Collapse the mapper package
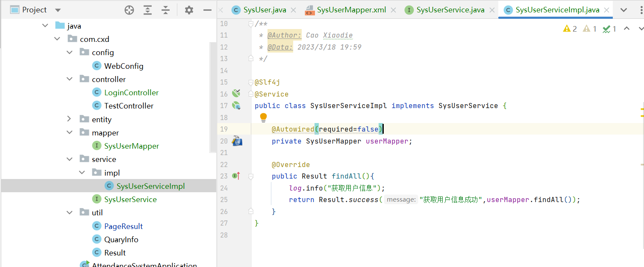Screen dimensions: 644x267 pos(70,132)
